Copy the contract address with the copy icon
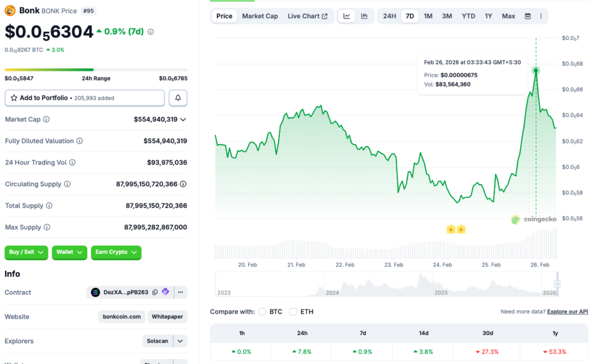Viewport: 591px width, 364px height. click(155, 292)
